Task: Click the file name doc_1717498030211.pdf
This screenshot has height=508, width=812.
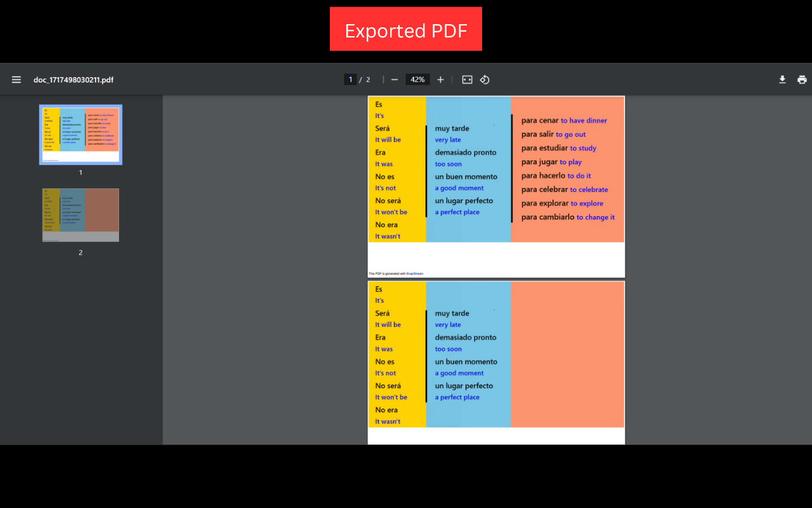Action: 74,79
